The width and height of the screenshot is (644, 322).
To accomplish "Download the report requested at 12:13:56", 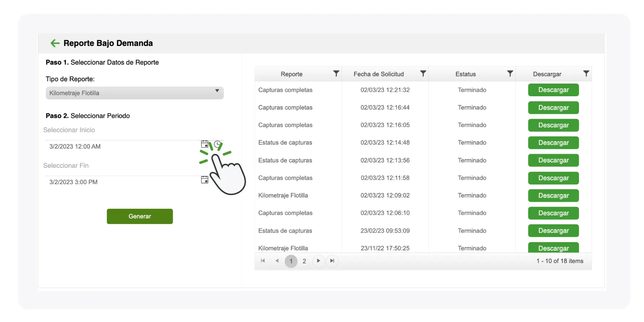I will (553, 160).
